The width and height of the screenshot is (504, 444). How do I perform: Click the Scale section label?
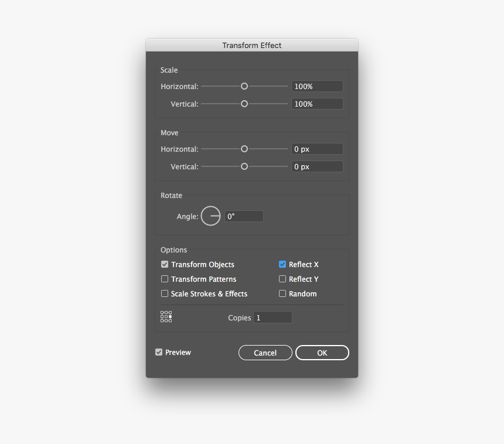(x=169, y=70)
